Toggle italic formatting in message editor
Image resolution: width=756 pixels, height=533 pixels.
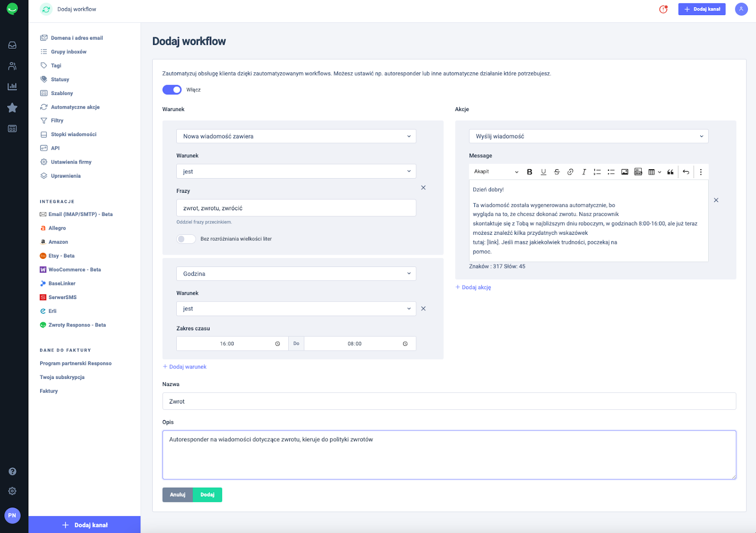tap(584, 172)
